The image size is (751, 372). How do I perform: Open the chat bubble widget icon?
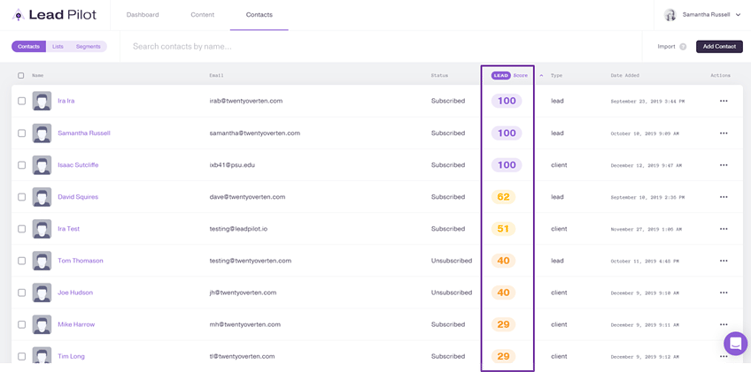[735, 343]
